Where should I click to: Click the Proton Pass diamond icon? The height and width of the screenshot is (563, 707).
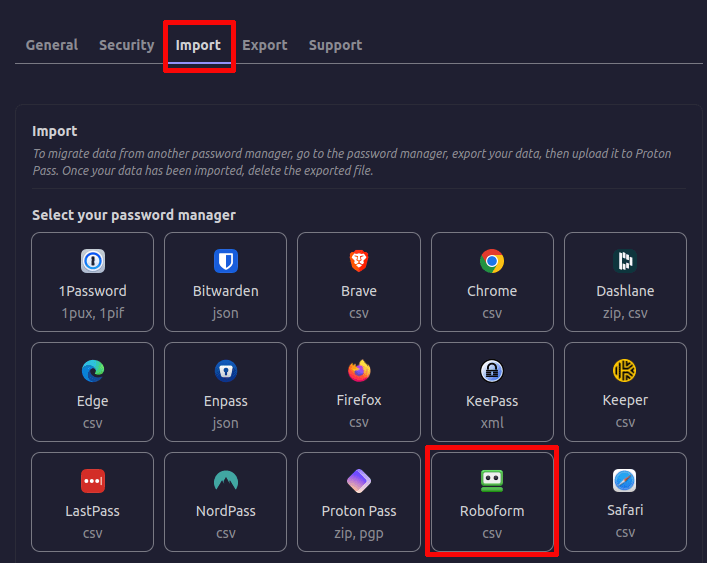tap(359, 481)
